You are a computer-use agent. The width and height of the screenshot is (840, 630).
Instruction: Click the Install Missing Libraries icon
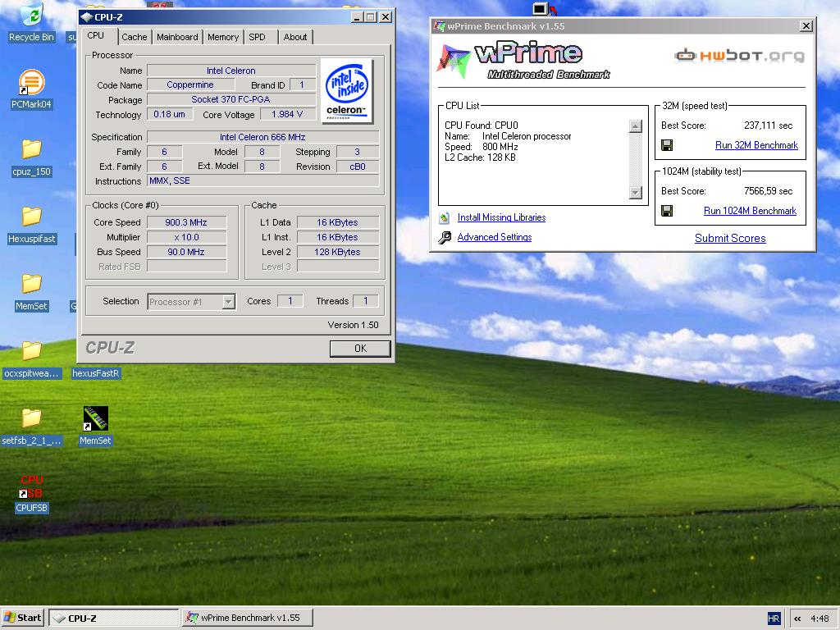point(444,217)
